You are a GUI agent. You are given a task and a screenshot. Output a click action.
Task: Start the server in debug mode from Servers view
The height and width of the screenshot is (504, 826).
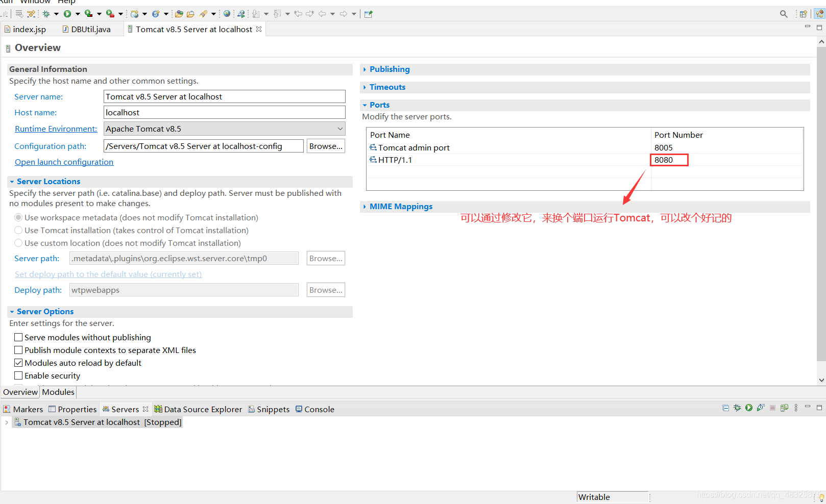[x=737, y=408]
